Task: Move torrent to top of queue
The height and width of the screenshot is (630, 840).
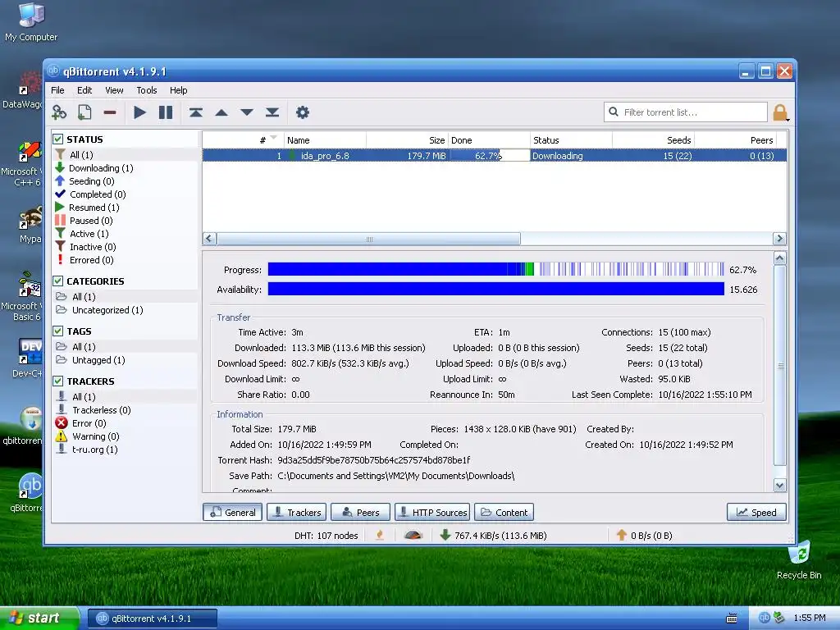Action: click(195, 112)
